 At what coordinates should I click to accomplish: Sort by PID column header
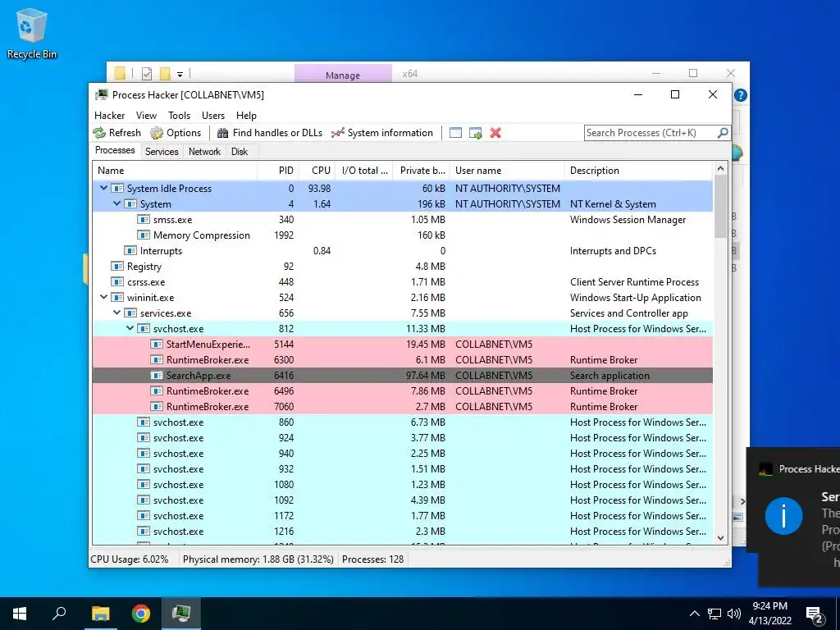278,171
